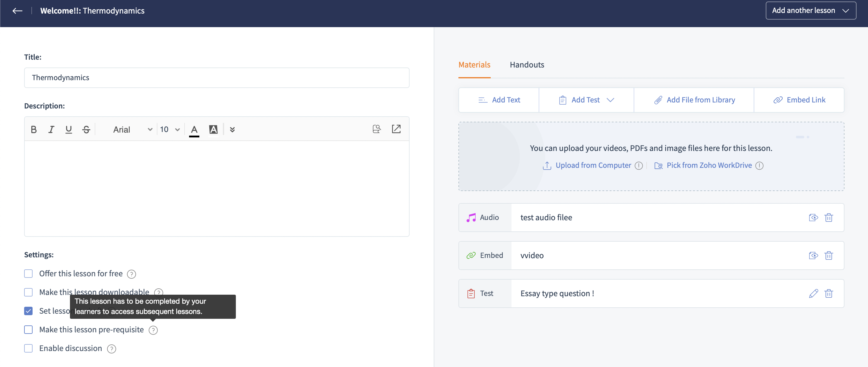Expand the Add Test dropdown
Viewport: 868px width, 367px height.
tap(610, 100)
